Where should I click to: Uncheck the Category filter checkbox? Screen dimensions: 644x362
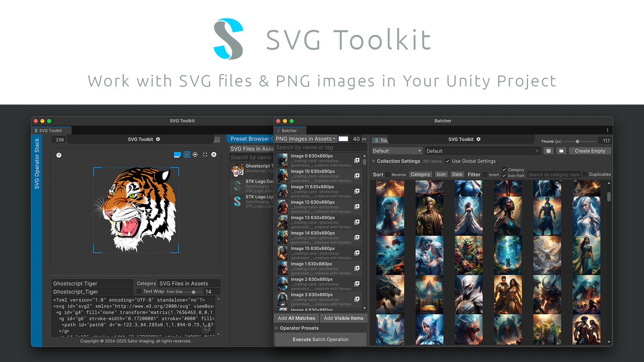504,170
